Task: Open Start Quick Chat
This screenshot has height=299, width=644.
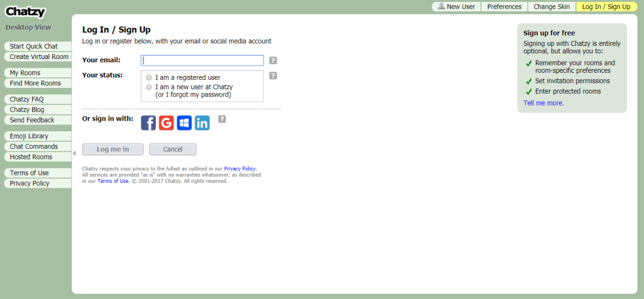Action: click(x=38, y=46)
